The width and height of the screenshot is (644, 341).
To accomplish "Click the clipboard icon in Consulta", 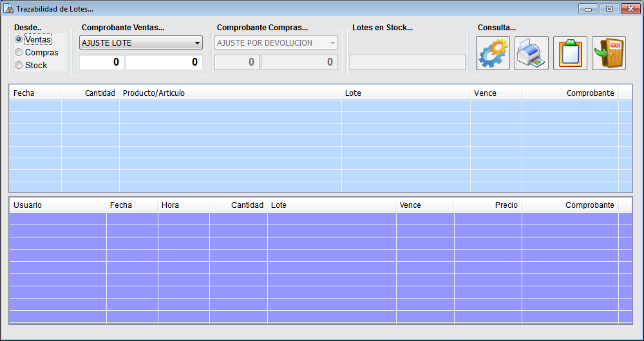I will (570, 53).
